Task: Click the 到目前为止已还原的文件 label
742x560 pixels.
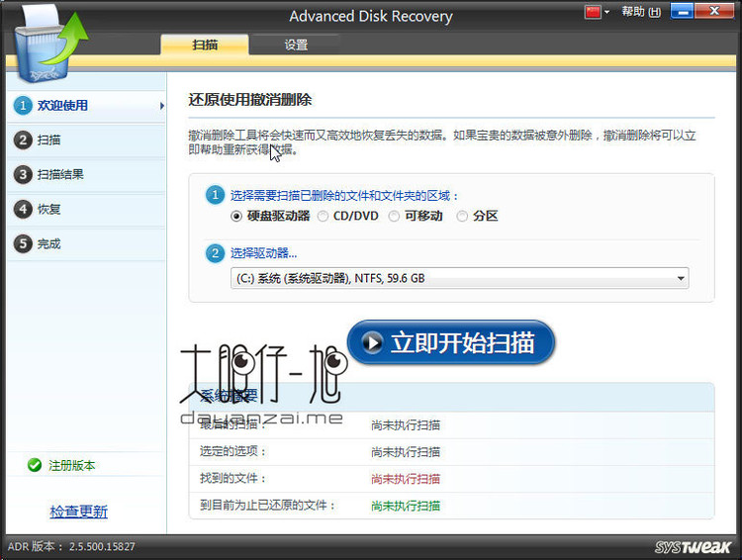Action: click(x=267, y=506)
